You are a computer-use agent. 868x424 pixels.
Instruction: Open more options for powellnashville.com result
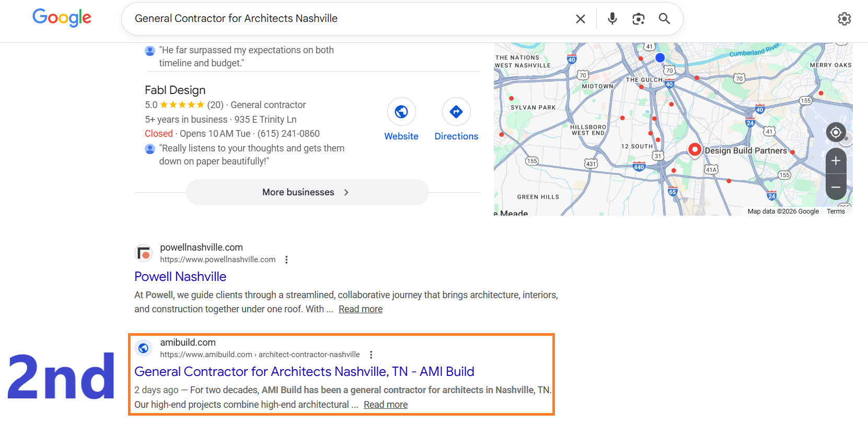coord(286,260)
